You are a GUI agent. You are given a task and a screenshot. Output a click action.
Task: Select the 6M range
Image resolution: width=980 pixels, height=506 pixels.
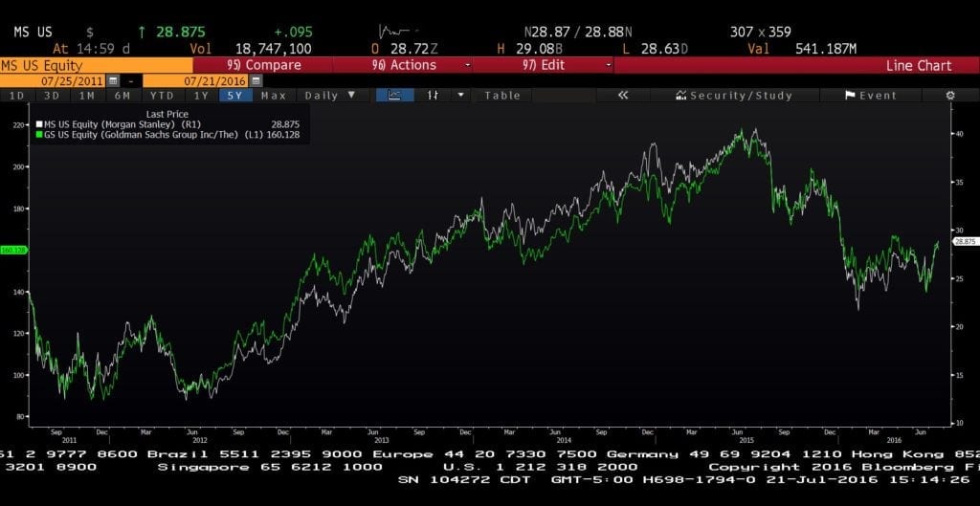point(122,96)
